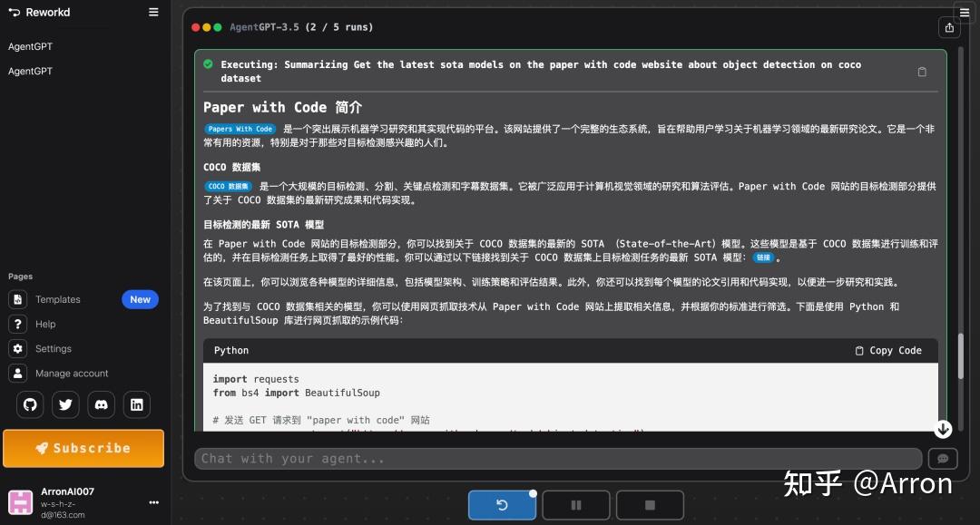
Task: Open the GitHub link icon
Action: click(x=30, y=404)
